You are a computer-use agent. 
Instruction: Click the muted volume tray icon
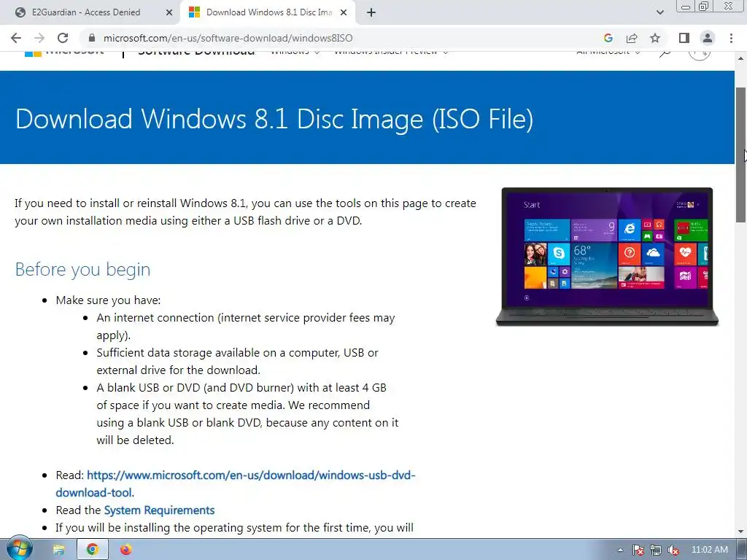[x=673, y=550]
